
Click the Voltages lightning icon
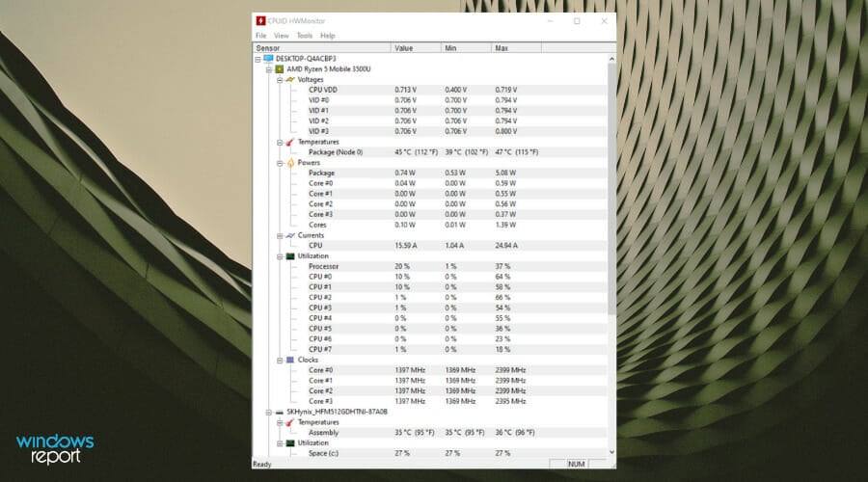click(x=290, y=80)
